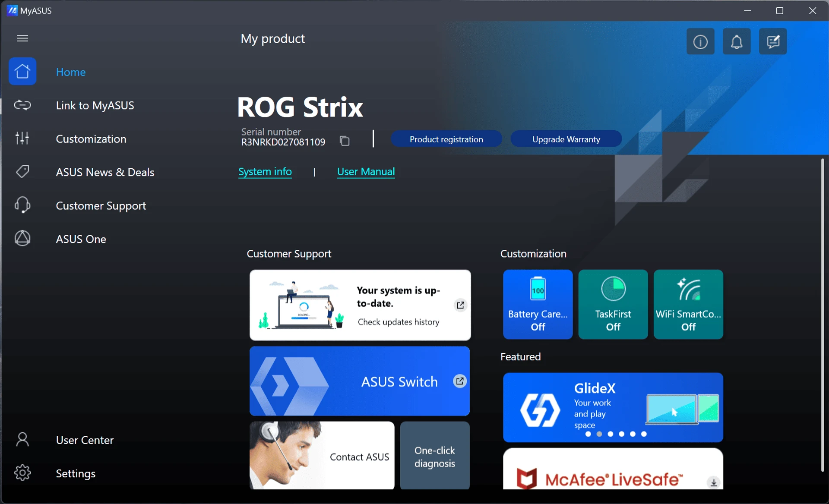Click the ASUS Switch banner
829x504 pixels.
coord(360,381)
